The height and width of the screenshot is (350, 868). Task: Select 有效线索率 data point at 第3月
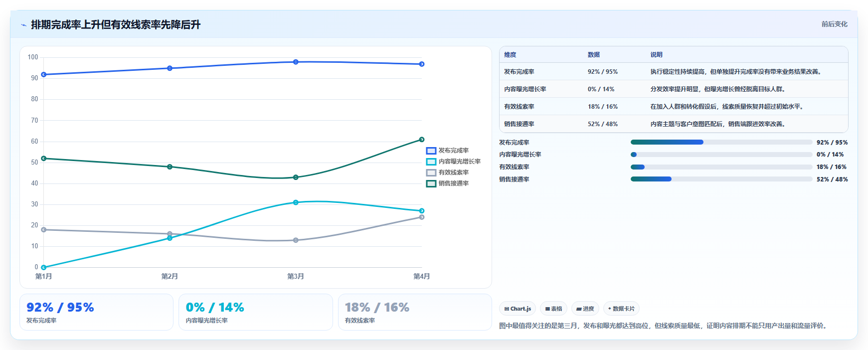tap(296, 240)
